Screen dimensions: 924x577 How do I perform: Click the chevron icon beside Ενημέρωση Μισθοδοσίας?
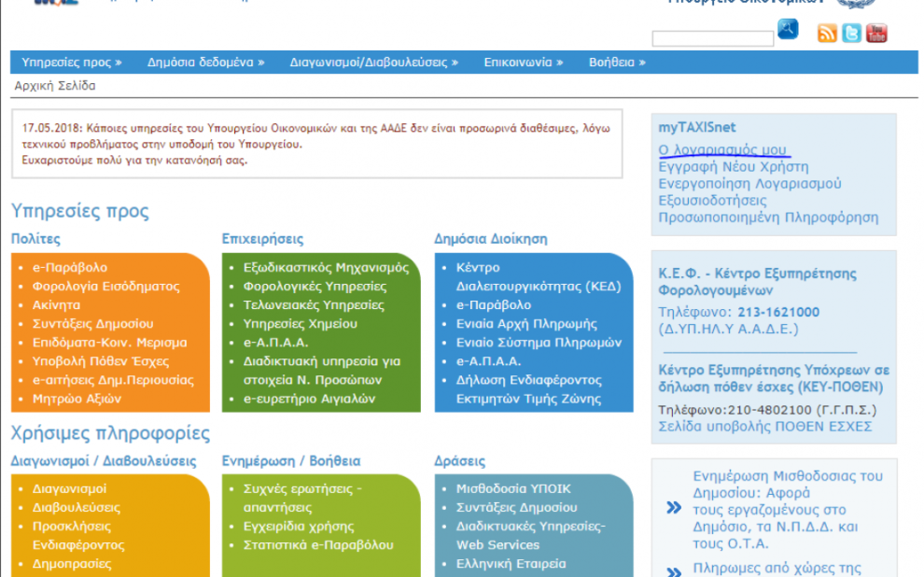tap(673, 509)
